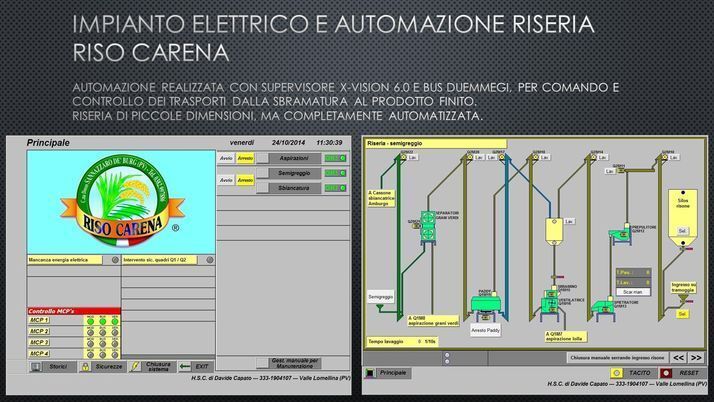Click the Riseria - semigreggio title bar
Image resolution: width=714 pixels, height=402 pixels.
(x=436, y=143)
